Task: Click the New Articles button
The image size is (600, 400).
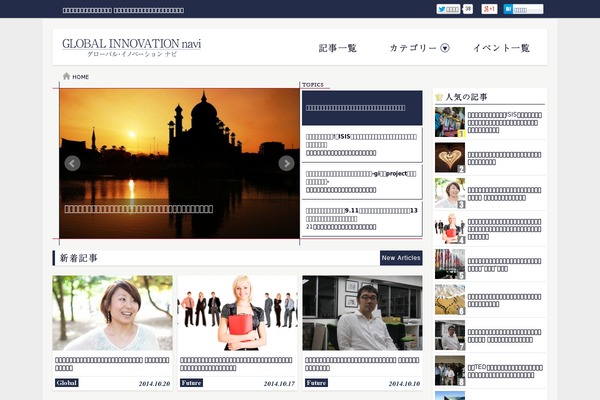Action: pos(401,258)
